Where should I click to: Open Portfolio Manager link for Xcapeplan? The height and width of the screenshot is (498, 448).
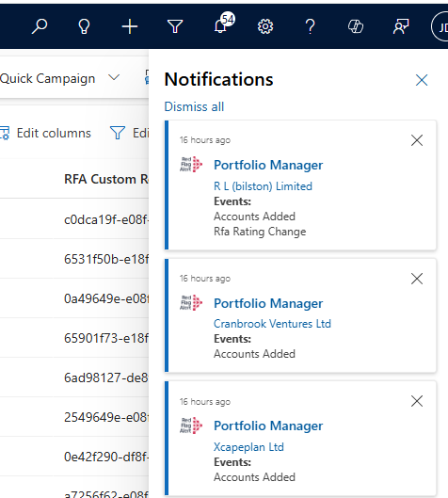268,426
